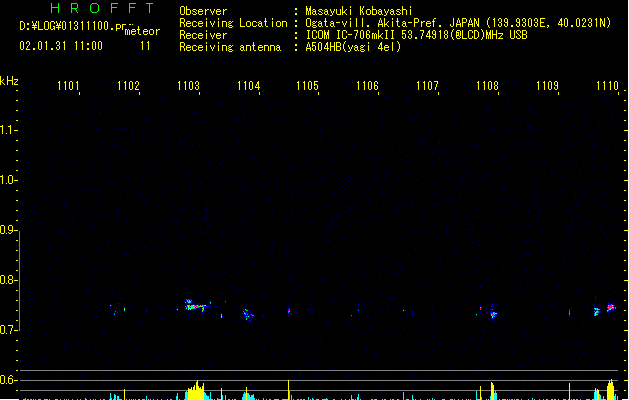Click the receiver text ICOM IC-706mkII
Screen dimensions: 629x400
click(351, 35)
